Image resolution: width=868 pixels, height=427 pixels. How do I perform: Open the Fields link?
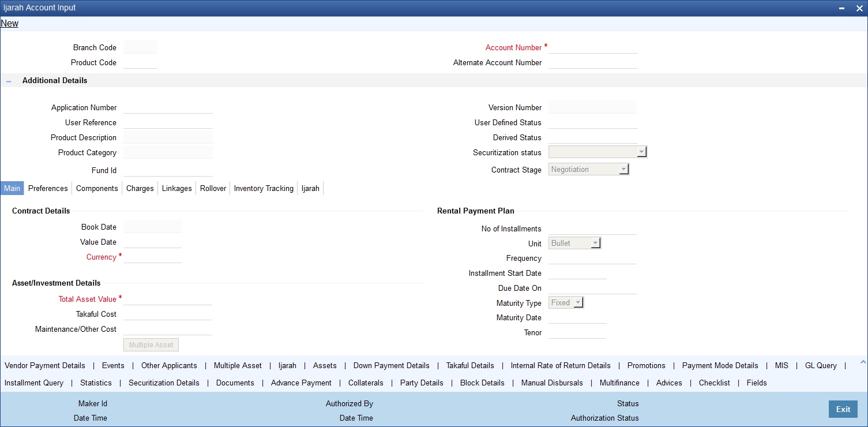tap(757, 383)
